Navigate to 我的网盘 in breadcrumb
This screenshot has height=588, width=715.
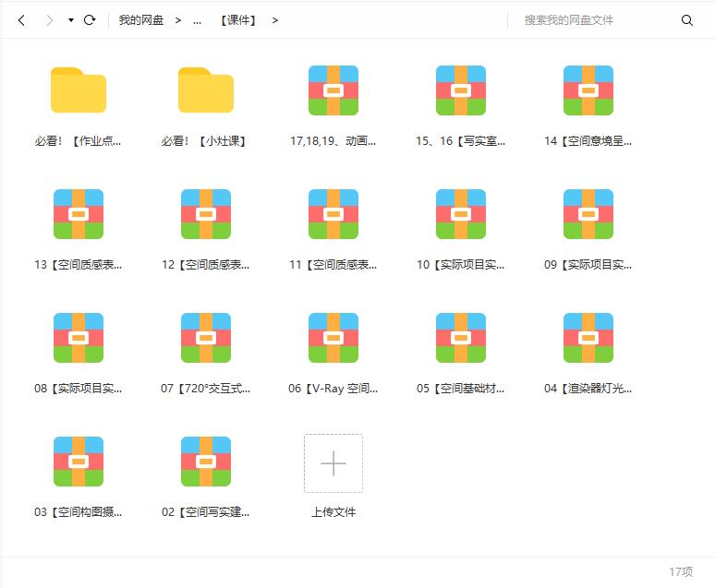pyautogui.click(x=141, y=20)
